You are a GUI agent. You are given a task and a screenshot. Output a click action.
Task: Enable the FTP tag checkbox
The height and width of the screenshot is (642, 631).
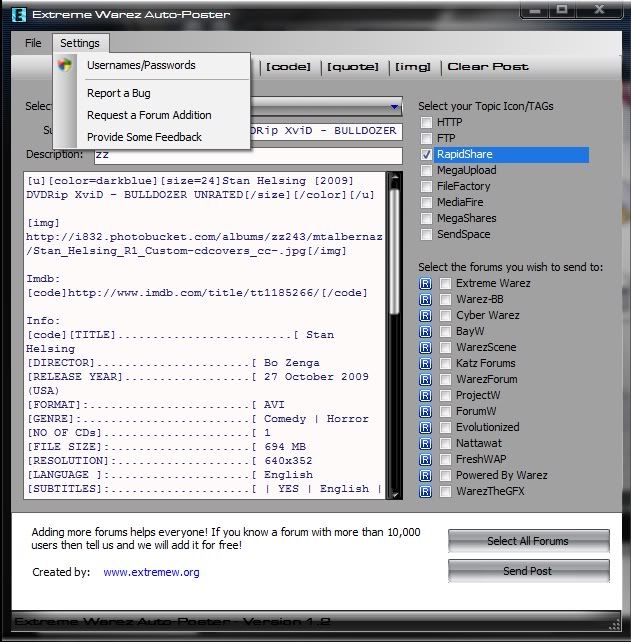point(426,138)
